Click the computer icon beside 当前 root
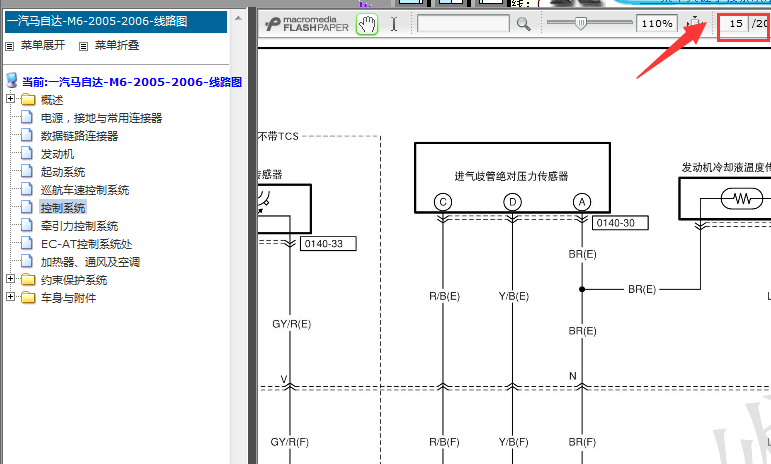The width and height of the screenshot is (771, 464). tap(12, 81)
